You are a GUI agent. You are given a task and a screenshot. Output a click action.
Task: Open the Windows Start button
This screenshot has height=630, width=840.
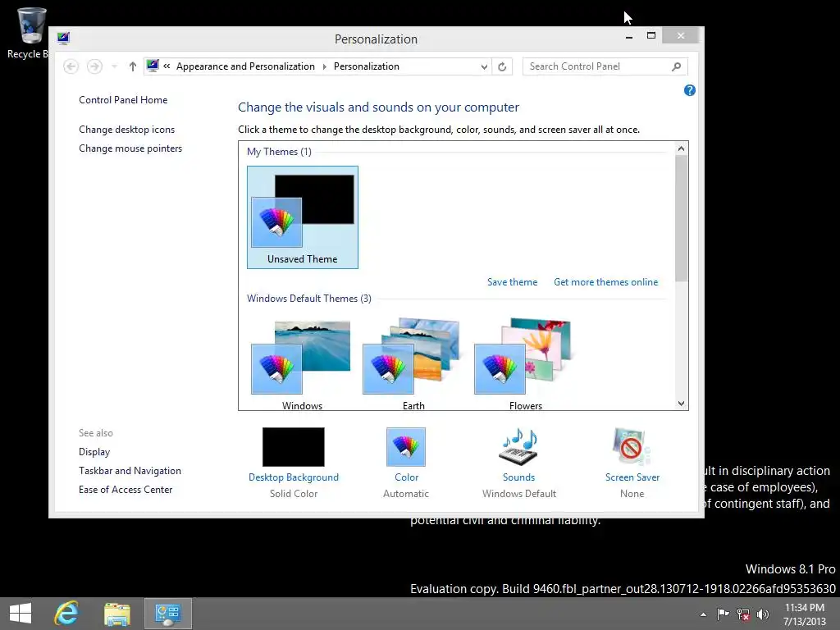[x=21, y=614]
